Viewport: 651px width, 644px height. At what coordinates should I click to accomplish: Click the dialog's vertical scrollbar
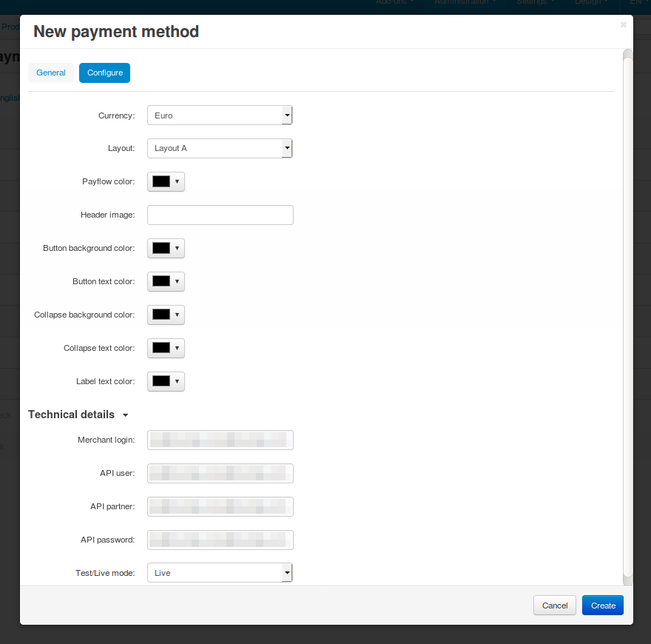[x=628, y=317]
